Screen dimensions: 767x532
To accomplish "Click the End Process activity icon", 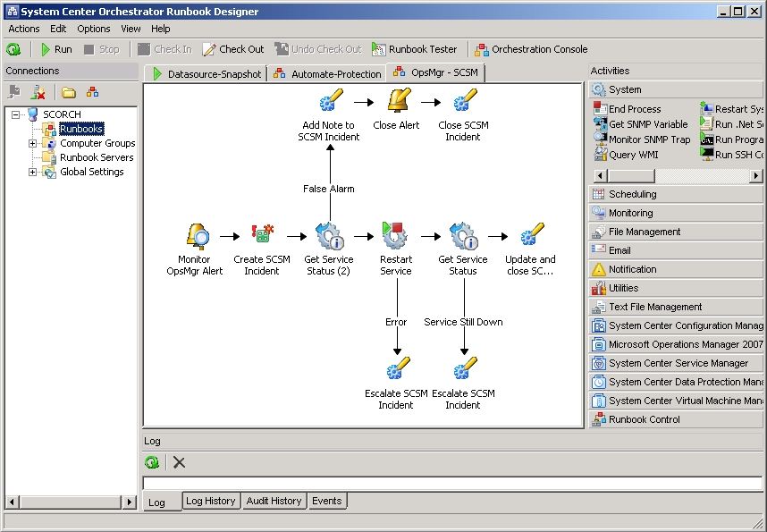I will [x=601, y=109].
